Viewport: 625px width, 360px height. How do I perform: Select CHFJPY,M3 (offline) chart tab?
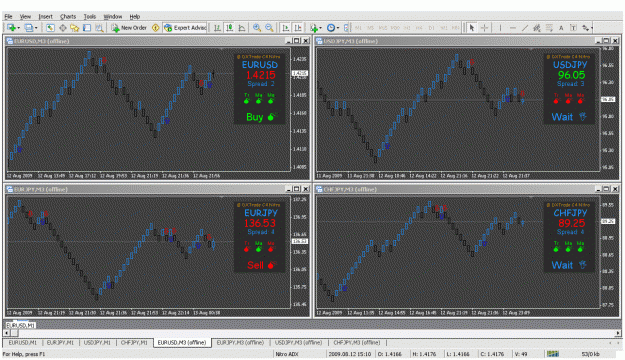pos(357,342)
